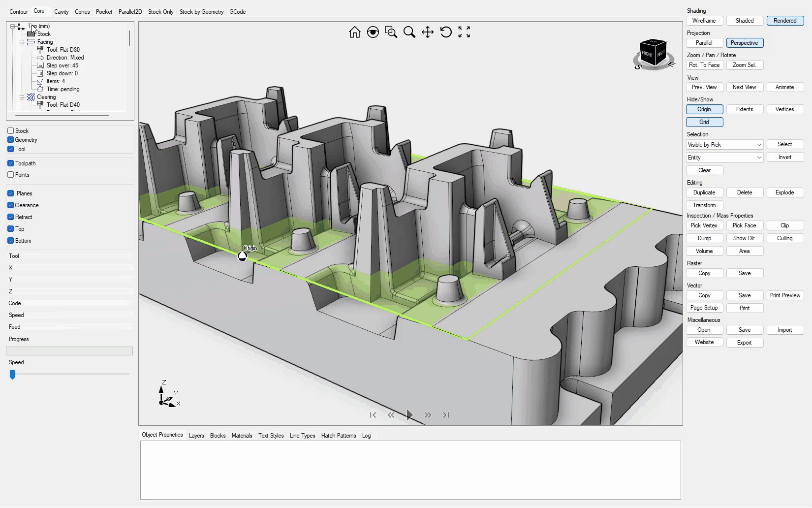Viewport: 812px width, 508px height.
Task: Click the Rotate view icon
Action: click(x=446, y=32)
